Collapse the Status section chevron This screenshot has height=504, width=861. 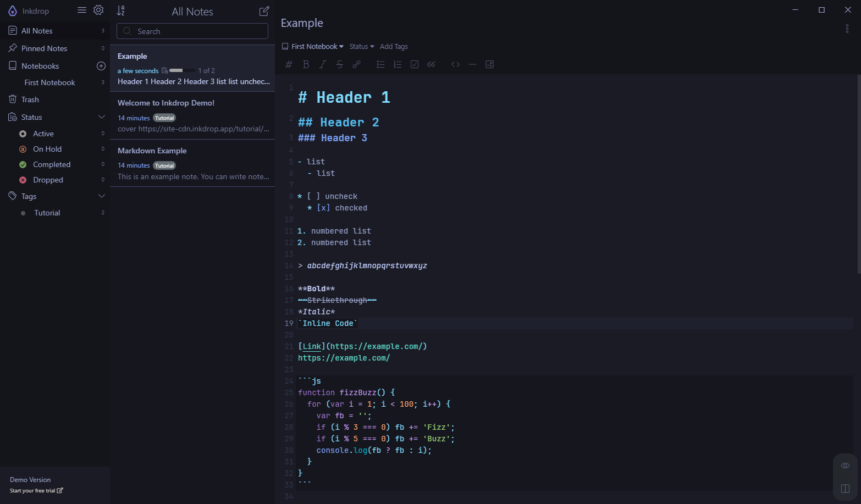pyautogui.click(x=102, y=117)
